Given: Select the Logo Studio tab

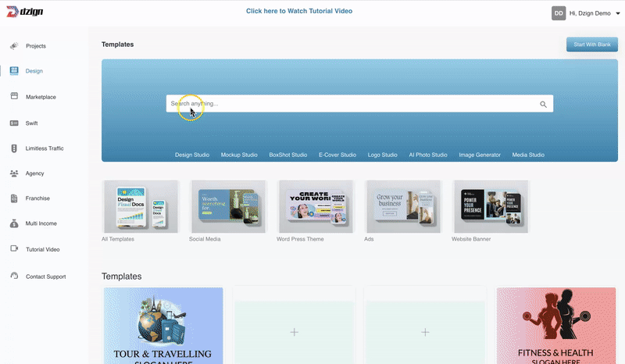Looking at the screenshot, I should click(x=383, y=155).
